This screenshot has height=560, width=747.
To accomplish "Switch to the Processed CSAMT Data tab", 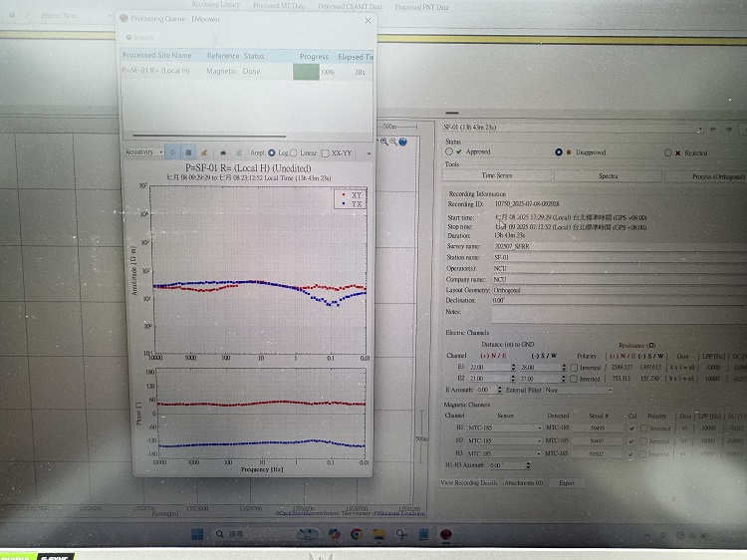I will pos(351,6).
